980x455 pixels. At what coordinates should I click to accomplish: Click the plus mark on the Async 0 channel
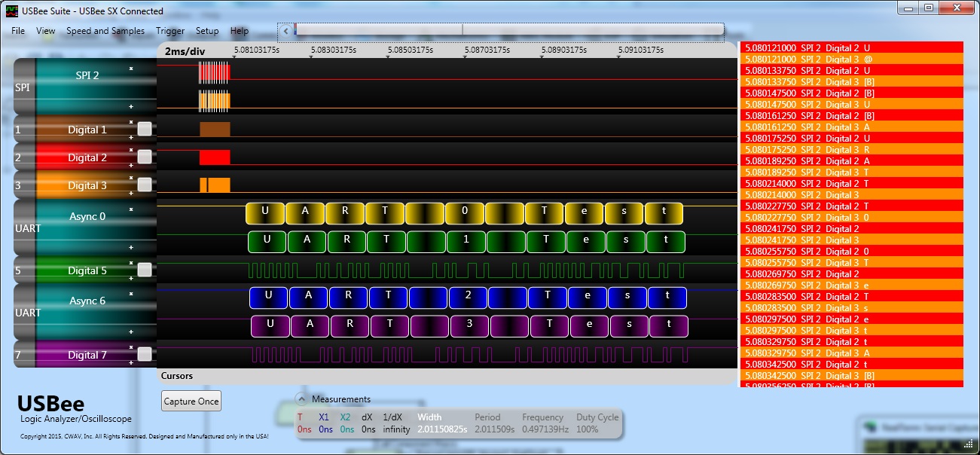(130, 247)
